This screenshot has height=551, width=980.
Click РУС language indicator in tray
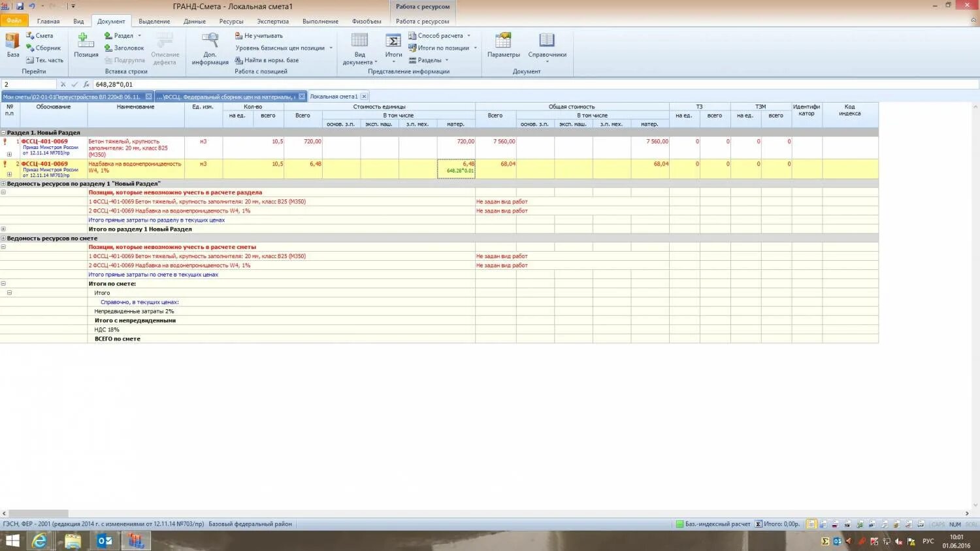pyautogui.click(x=928, y=542)
